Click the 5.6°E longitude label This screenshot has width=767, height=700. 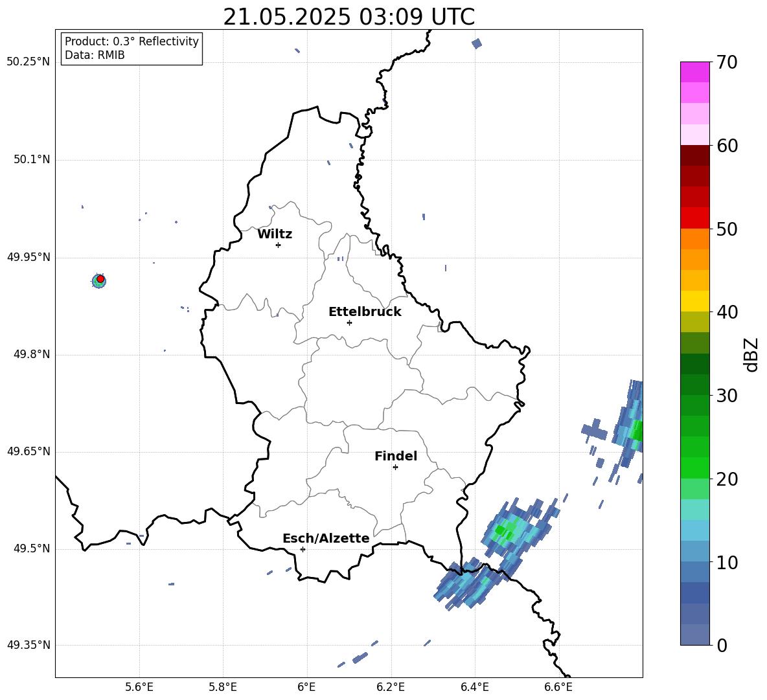[139, 687]
